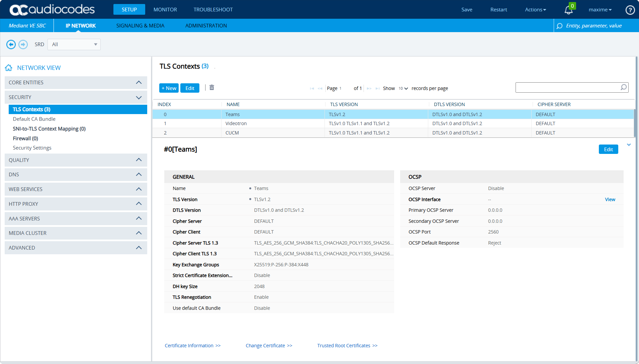Open the help question mark icon
This screenshot has height=364, width=639.
[630, 10]
